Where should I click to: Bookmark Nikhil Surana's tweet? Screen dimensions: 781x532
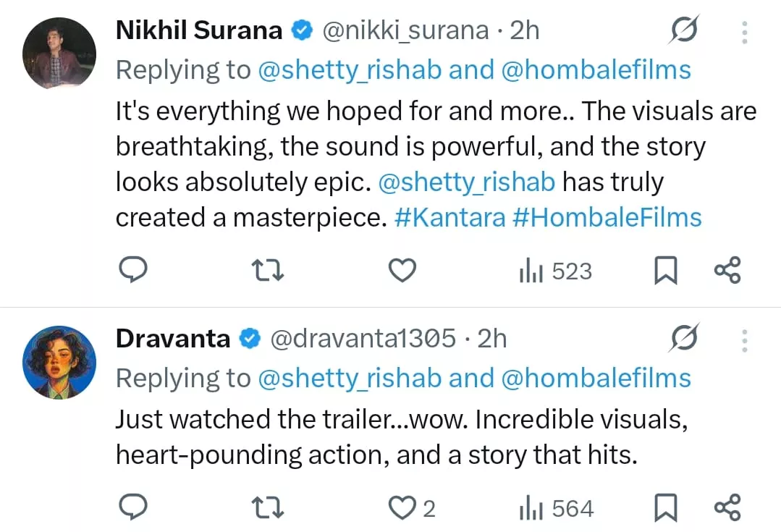coord(665,271)
